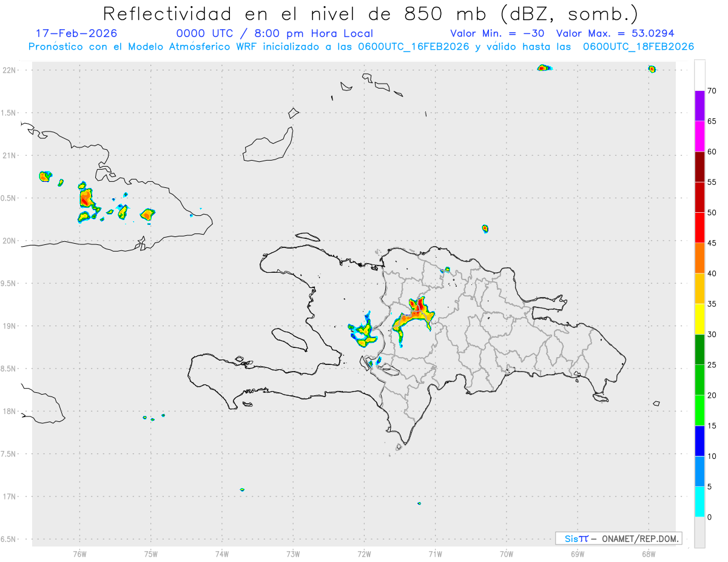Click the yellow storm cell near the Haiti border

(363, 332)
